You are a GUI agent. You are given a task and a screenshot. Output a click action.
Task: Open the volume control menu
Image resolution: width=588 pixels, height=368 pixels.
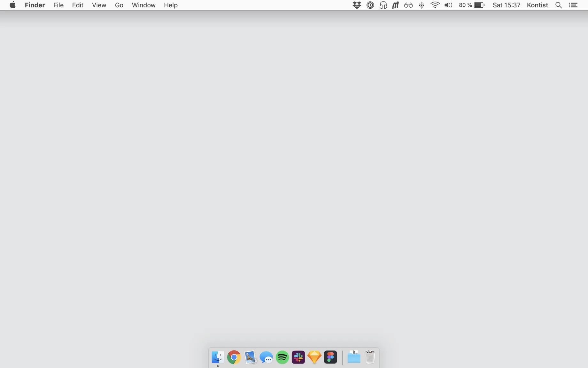click(x=448, y=5)
